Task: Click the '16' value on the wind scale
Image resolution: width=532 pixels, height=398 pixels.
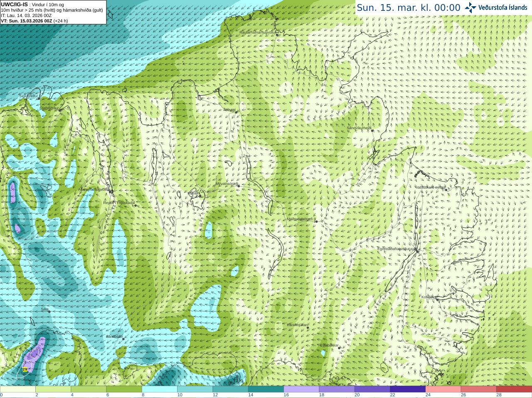Action: (x=286, y=395)
